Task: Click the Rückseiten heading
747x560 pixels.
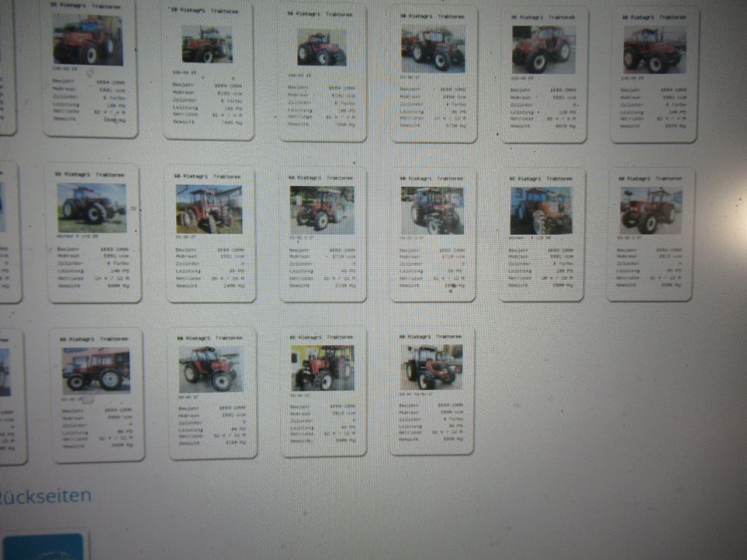Action: pyautogui.click(x=45, y=496)
